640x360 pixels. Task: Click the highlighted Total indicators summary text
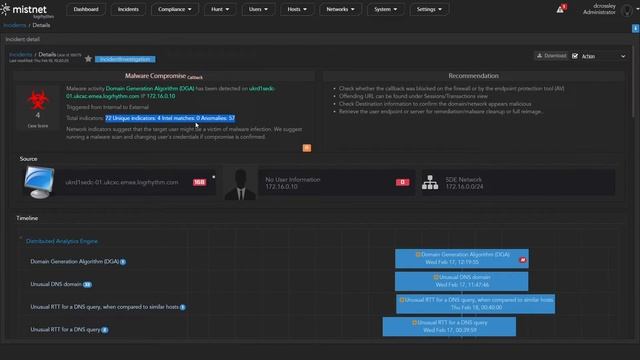170,118
